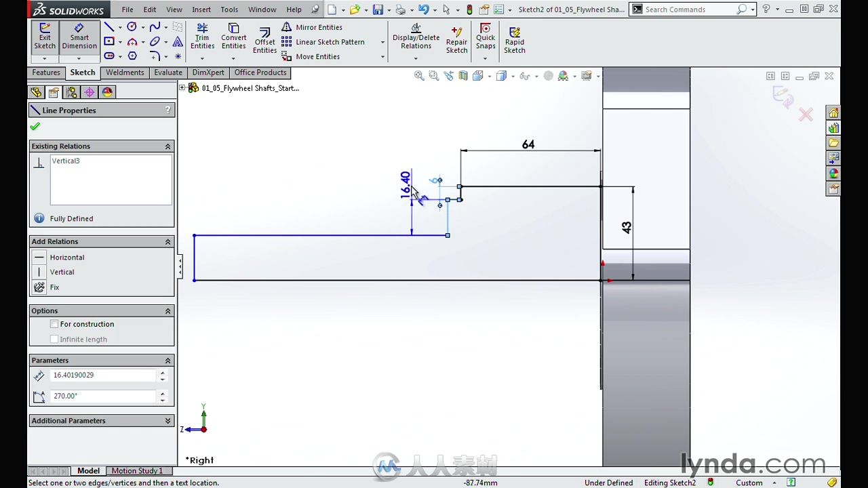This screenshot has height=488, width=868.
Task: Toggle For construction checkbox
Action: [x=54, y=324]
